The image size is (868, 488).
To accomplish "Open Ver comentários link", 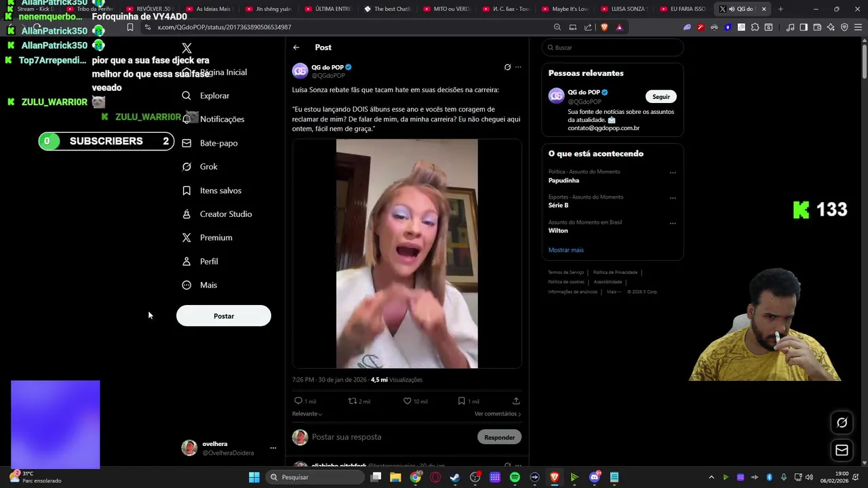I will click(498, 414).
